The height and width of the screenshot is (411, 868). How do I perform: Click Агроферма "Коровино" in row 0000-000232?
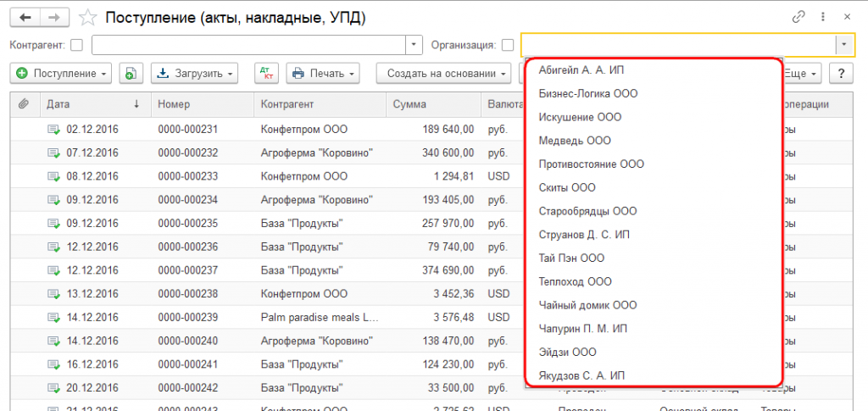point(317,153)
